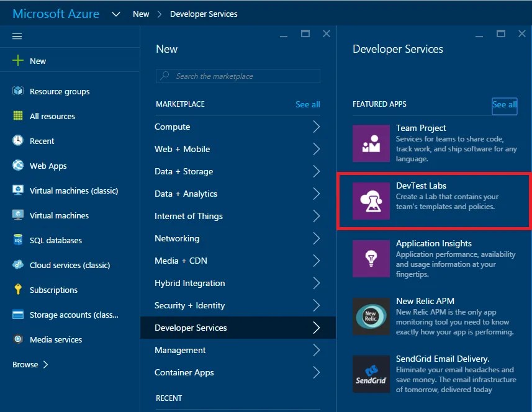532x412 pixels.
Task: Click the Virtual machines label
Action: (59, 215)
